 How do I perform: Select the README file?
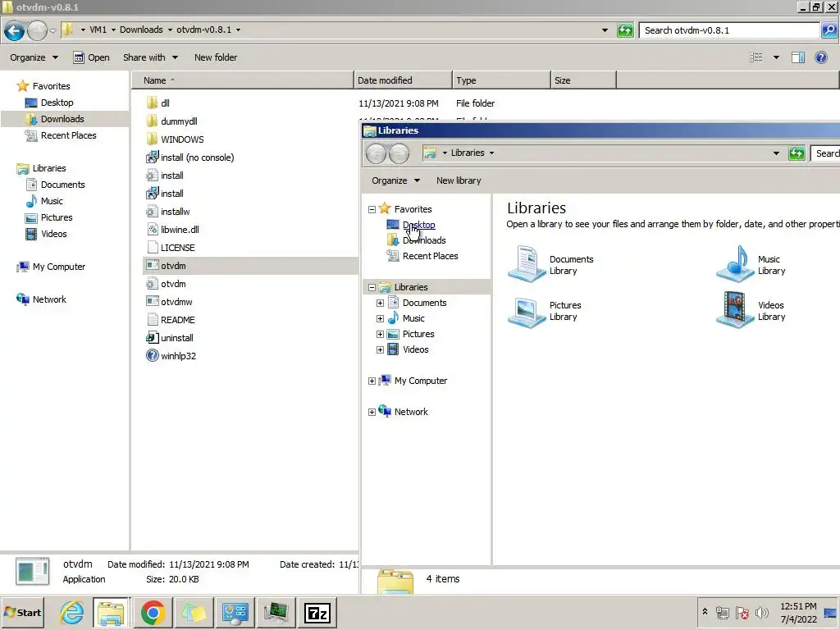coord(171,320)
